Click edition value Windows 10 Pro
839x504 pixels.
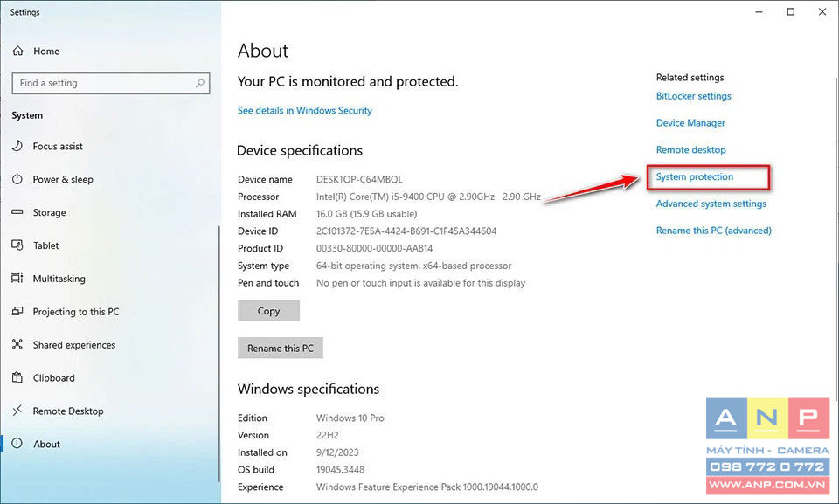(350, 418)
